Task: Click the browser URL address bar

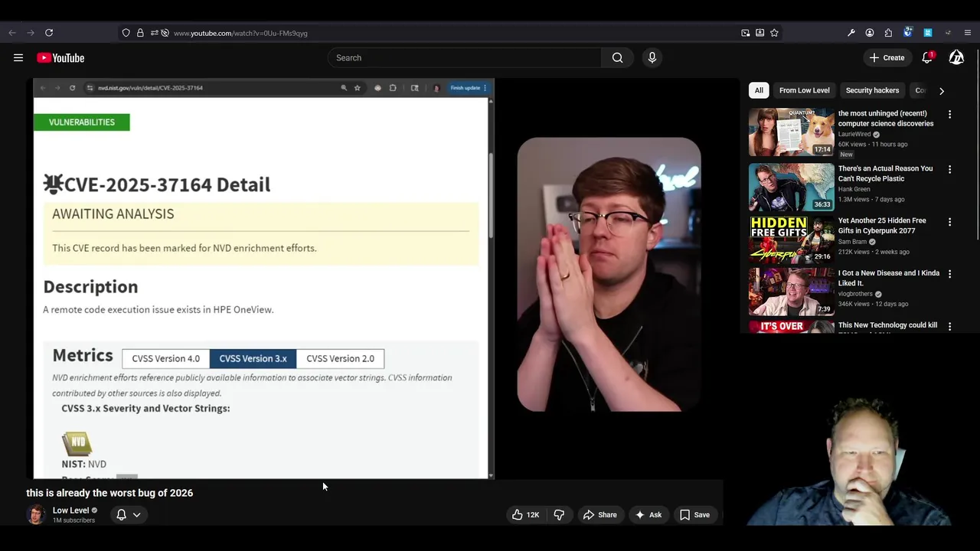Action: coord(452,33)
